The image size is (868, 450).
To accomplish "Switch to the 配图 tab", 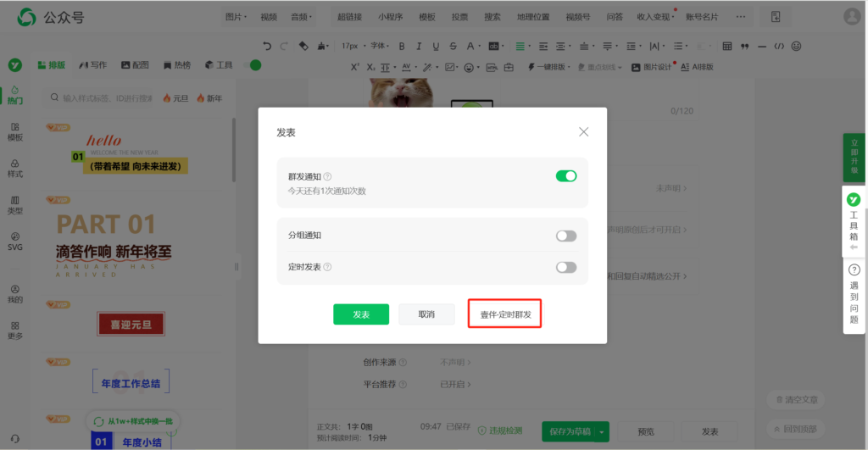I will (x=135, y=65).
